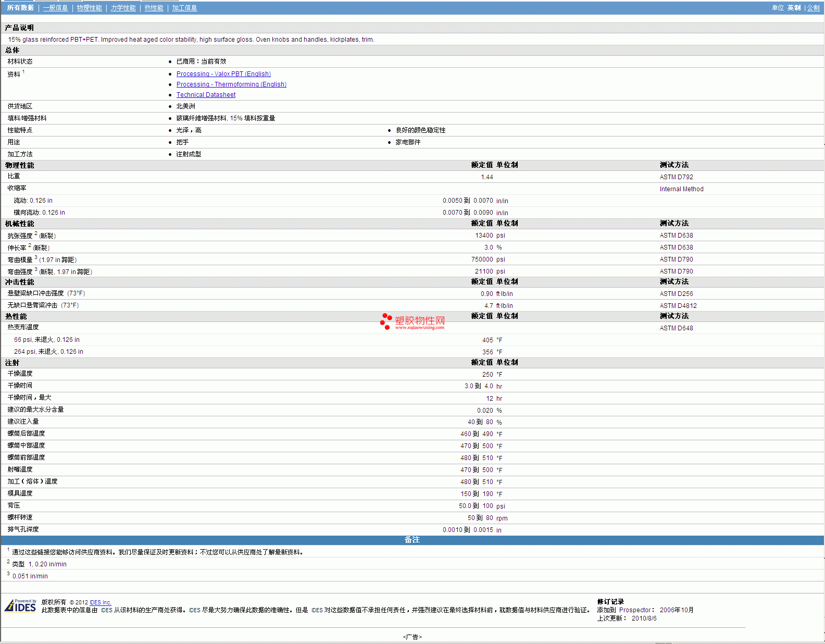This screenshot has width=825, height=644.
Task: Click the 供货地区 row label
Action: pyautogui.click(x=20, y=106)
